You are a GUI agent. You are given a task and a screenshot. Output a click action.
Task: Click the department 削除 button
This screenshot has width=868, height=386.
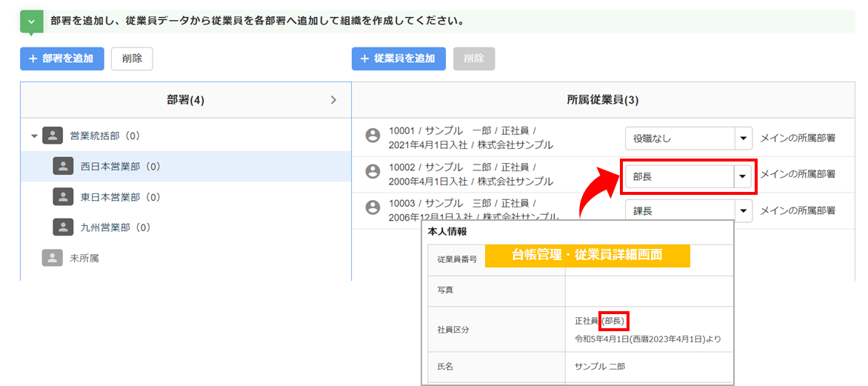(x=132, y=59)
